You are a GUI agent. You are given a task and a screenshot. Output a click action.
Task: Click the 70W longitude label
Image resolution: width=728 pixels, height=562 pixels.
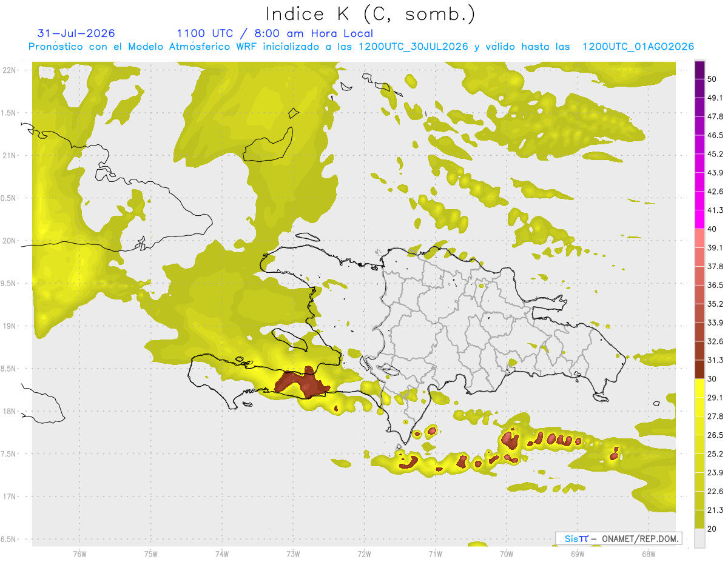click(x=506, y=554)
